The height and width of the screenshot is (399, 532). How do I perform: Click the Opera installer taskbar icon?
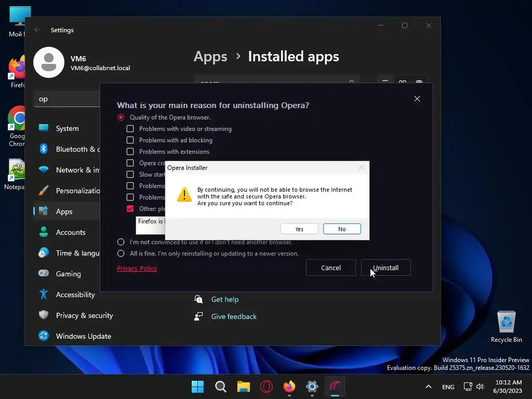335,387
